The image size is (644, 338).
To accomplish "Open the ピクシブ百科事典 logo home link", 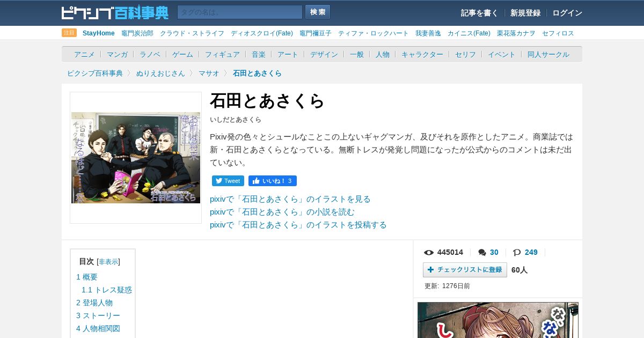I will click(x=115, y=12).
